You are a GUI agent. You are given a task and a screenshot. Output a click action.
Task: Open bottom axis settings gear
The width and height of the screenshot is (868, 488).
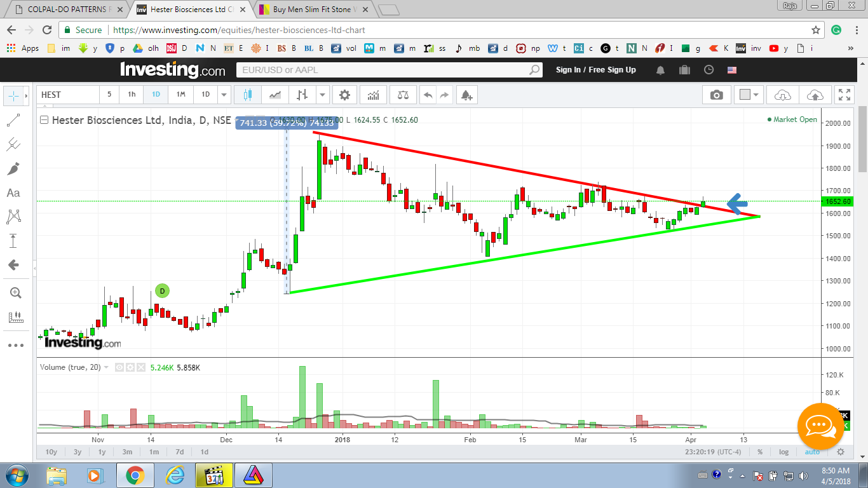point(841,452)
